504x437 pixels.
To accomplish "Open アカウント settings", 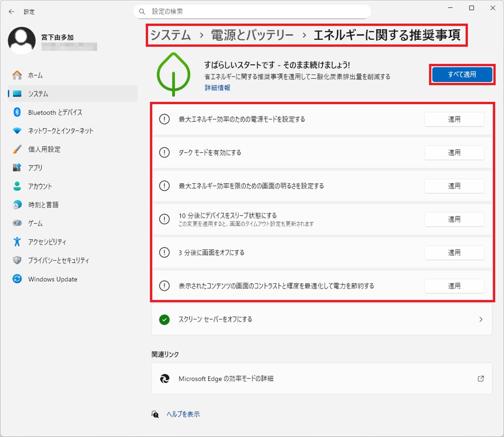I will pyautogui.click(x=40, y=186).
